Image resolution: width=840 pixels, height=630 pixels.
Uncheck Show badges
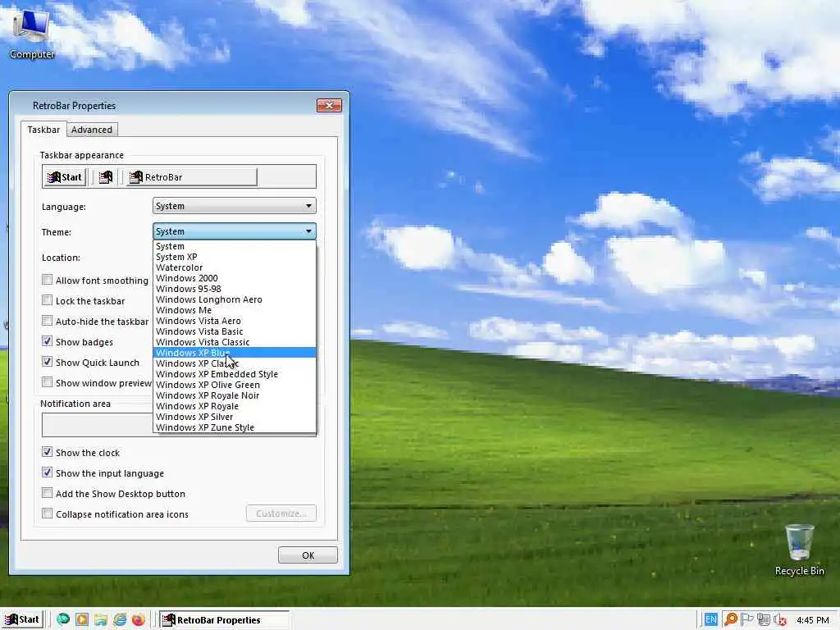pyautogui.click(x=47, y=341)
